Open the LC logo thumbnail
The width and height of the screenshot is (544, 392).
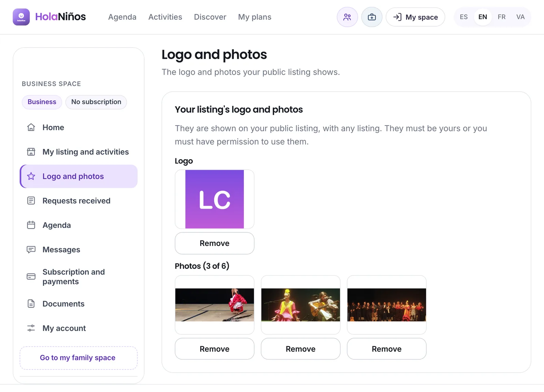pyautogui.click(x=215, y=199)
